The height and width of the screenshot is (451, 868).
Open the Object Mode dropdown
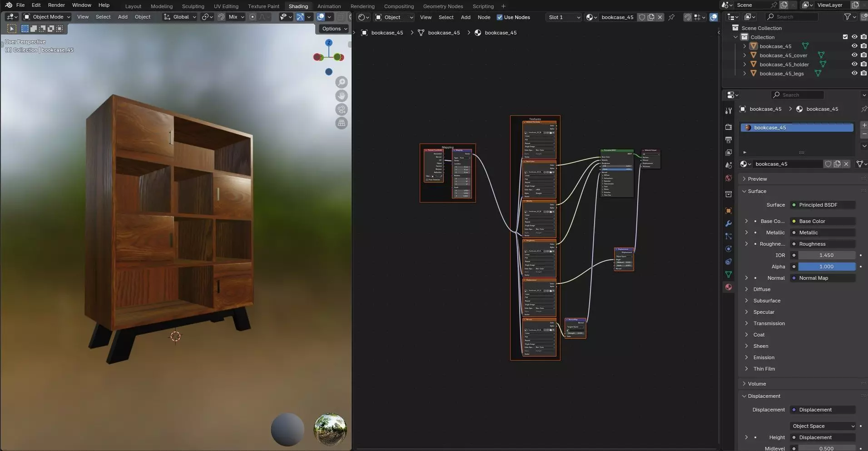point(47,17)
